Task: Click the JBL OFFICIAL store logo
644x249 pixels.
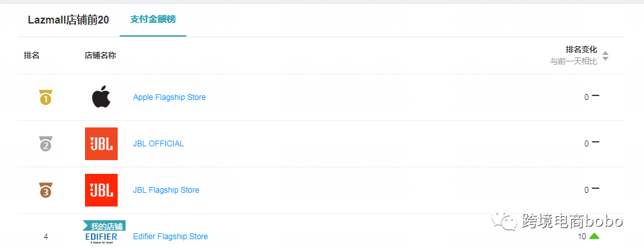Action: (x=101, y=144)
